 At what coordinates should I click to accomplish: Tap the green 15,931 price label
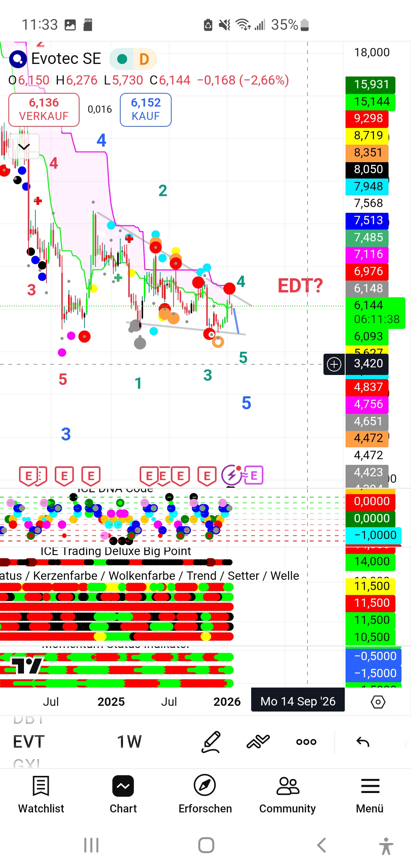(370, 85)
